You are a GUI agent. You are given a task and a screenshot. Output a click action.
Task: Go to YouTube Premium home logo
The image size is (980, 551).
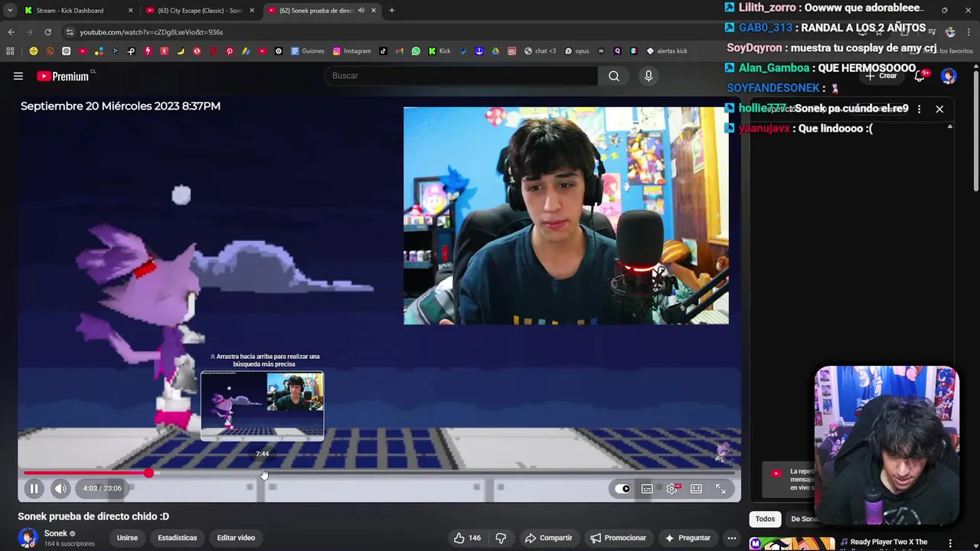point(64,76)
